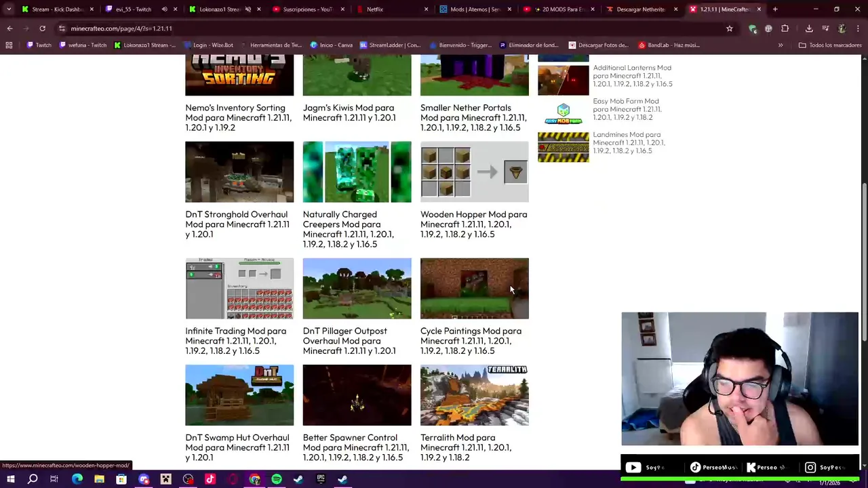Open Smaller Nether Portals Mod title link
The width and height of the screenshot is (868, 488).
(473, 117)
